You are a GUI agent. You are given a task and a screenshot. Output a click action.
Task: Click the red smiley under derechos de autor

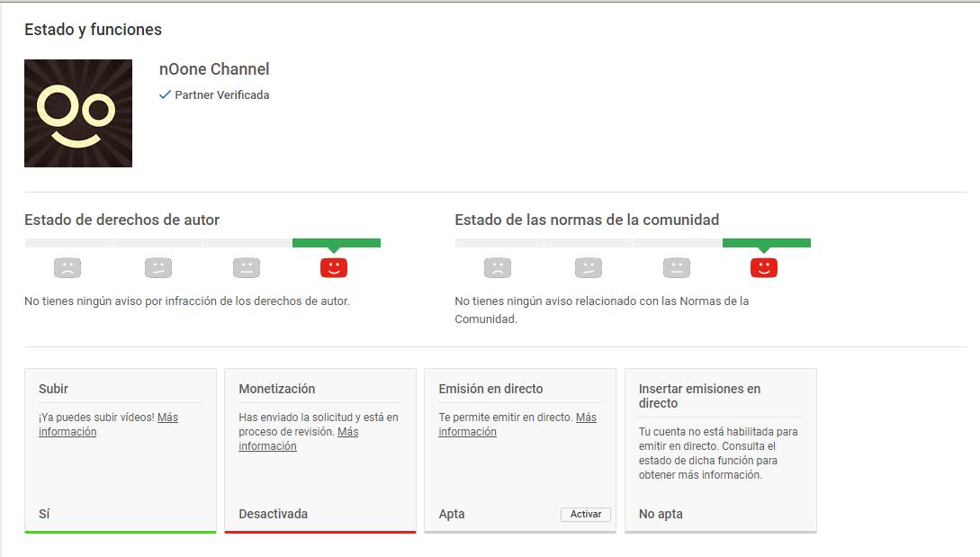(x=334, y=267)
